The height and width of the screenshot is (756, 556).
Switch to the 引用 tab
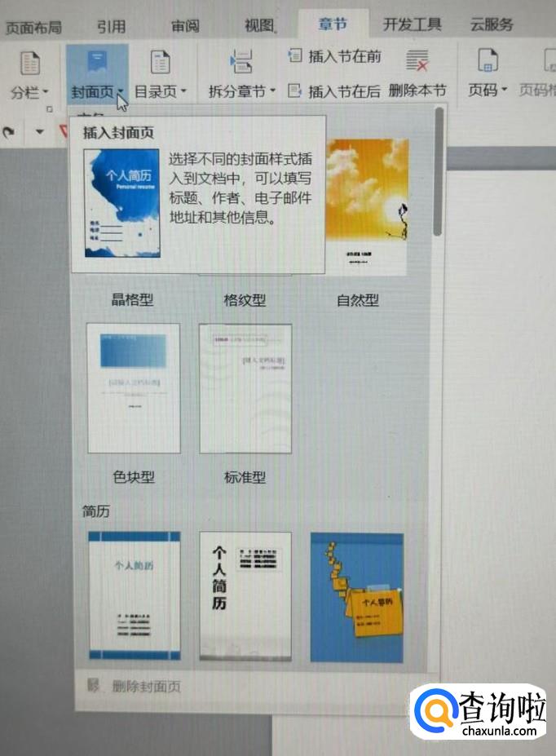point(112,27)
